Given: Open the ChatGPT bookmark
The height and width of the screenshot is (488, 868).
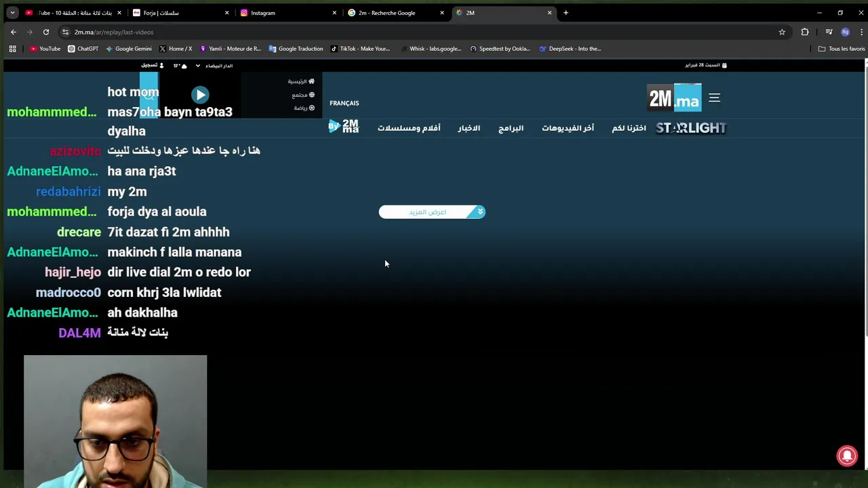Looking at the screenshot, I should tap(83, 49).
